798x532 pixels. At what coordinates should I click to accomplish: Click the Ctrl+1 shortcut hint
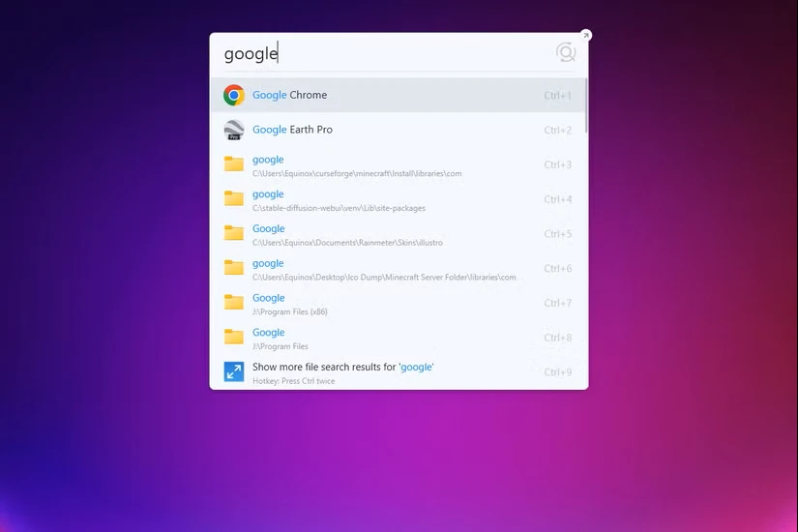coord(557,96)
